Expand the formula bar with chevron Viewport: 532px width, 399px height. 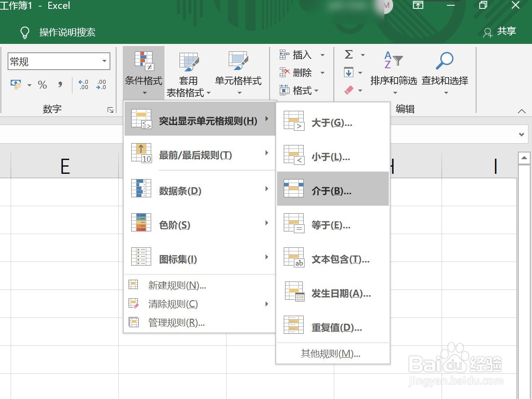521,134
